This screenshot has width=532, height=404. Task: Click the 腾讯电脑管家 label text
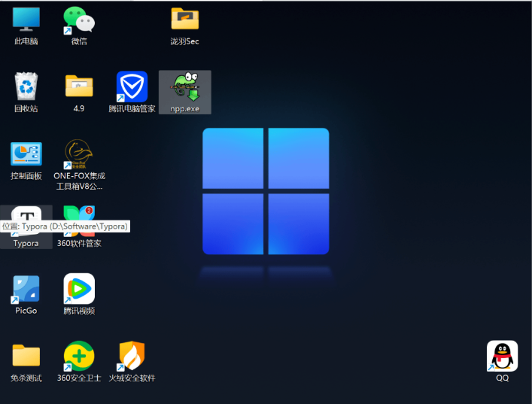[132, 108]
